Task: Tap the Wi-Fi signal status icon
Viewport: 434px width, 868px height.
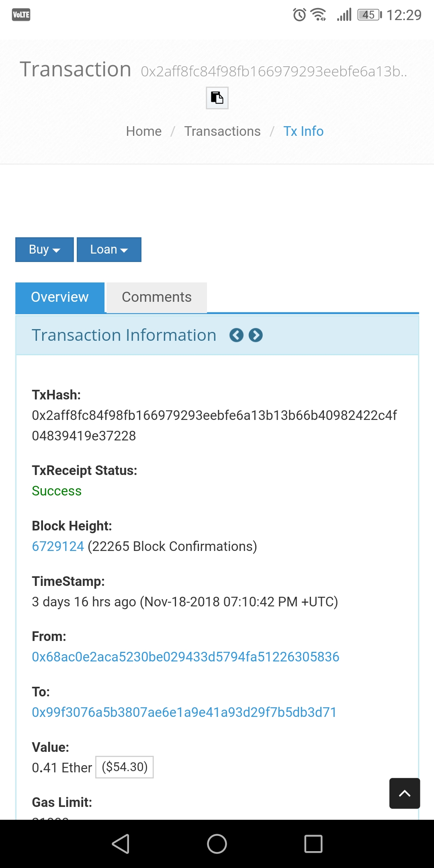Action: click(x=319, y=15)
